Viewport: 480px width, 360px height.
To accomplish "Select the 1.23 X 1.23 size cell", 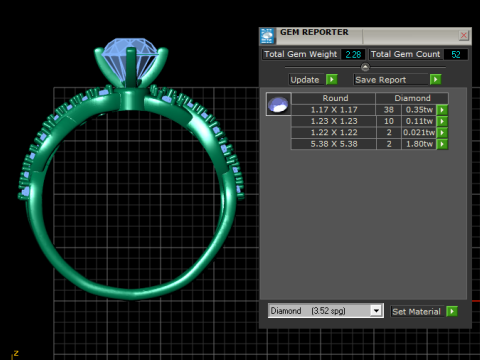I will (334, 121).
